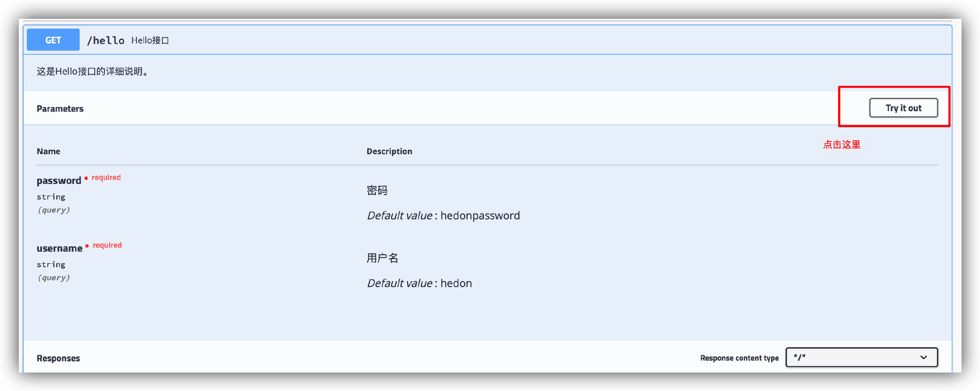The height and width of the screenshot is (391, 980).
Task: Click the Responses section header
Action: click(58, 358)
